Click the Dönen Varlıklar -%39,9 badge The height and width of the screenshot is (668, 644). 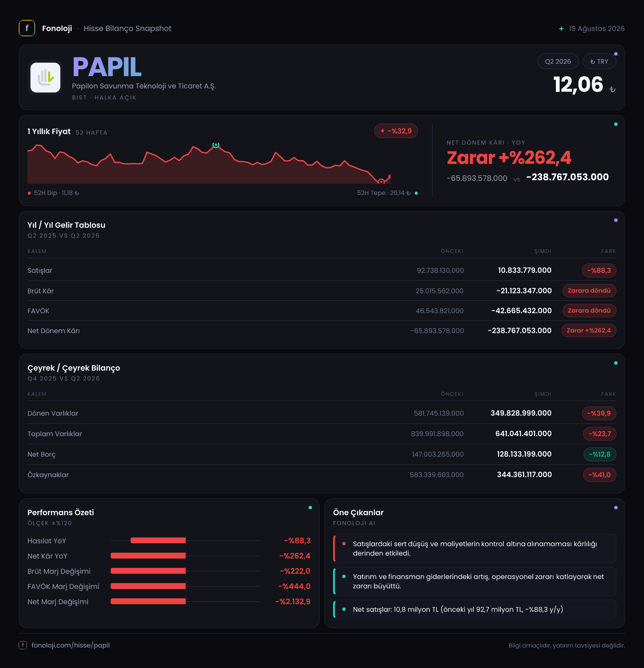(599, 413)
